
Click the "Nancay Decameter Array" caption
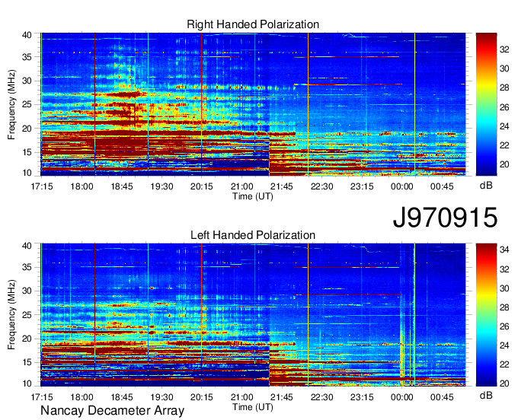[112, 410]
